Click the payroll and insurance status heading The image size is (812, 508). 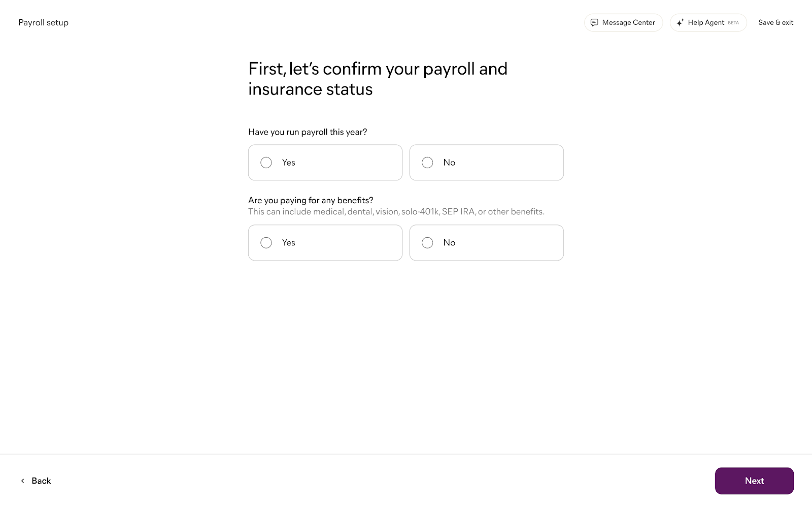378,79
